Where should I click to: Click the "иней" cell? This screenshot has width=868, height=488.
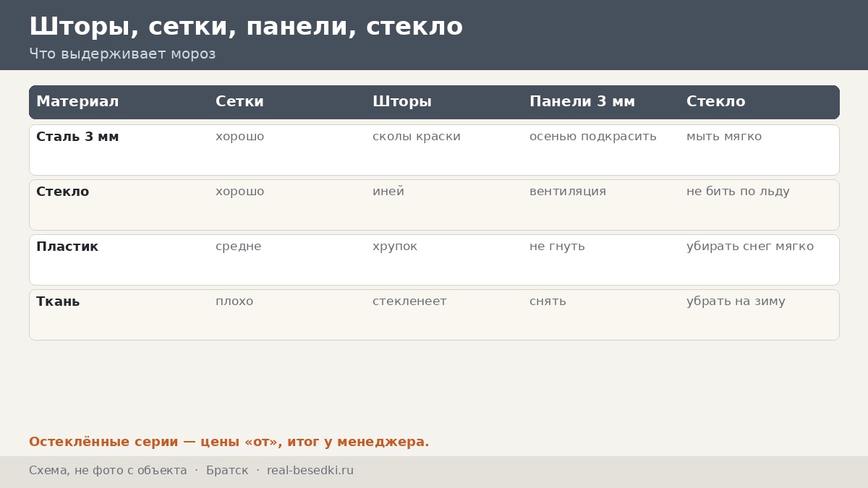pos(388,192)
